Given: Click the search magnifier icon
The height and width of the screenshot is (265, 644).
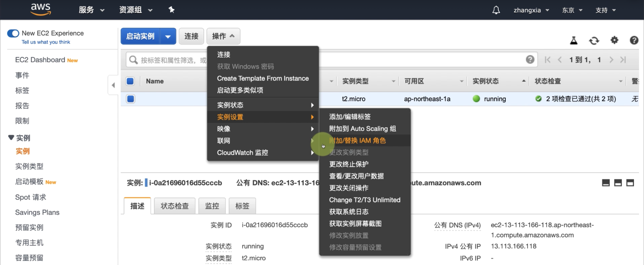Looking at the screenshot, I should 133,60.
